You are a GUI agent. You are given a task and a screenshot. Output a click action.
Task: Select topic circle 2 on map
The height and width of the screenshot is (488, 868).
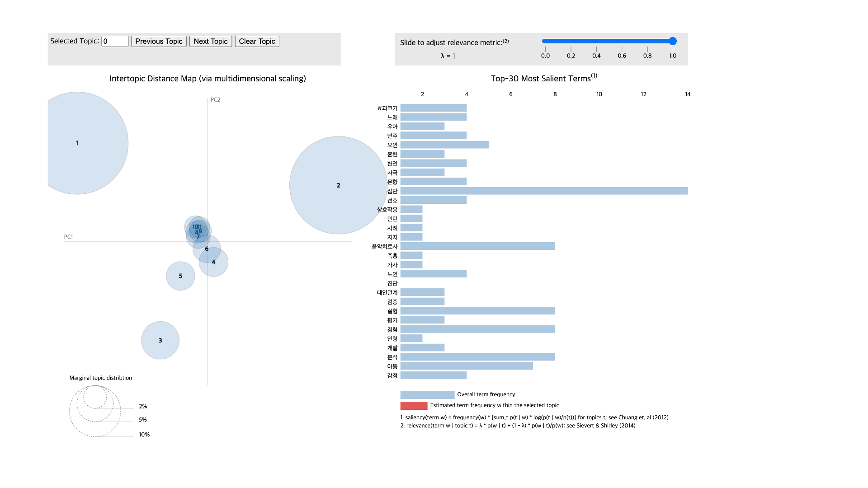point(338,185)
